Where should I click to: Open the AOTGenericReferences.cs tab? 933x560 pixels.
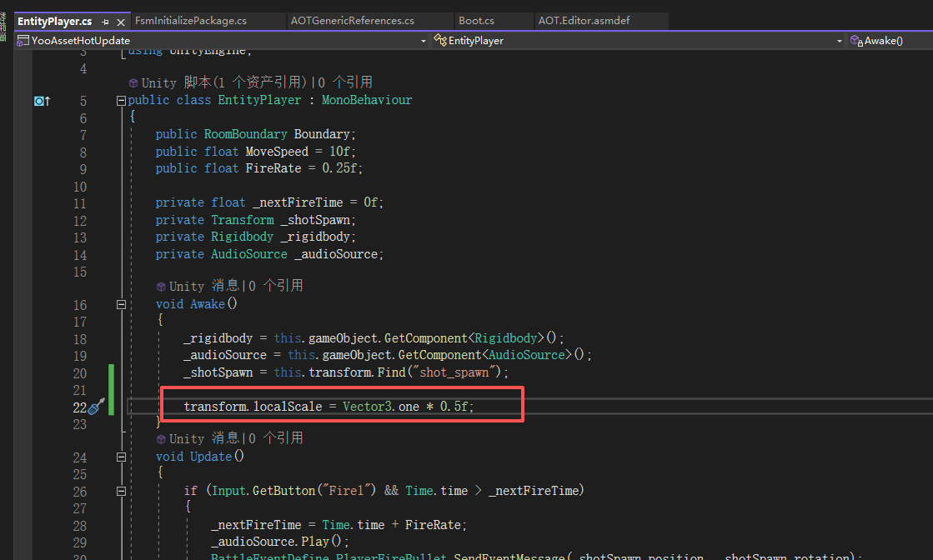(352, 21)
